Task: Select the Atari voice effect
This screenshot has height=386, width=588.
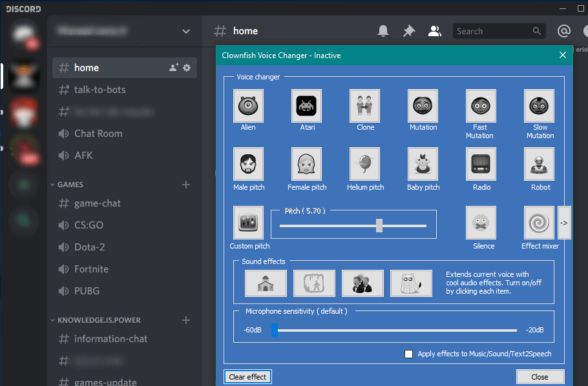Action: click(306, 106)
